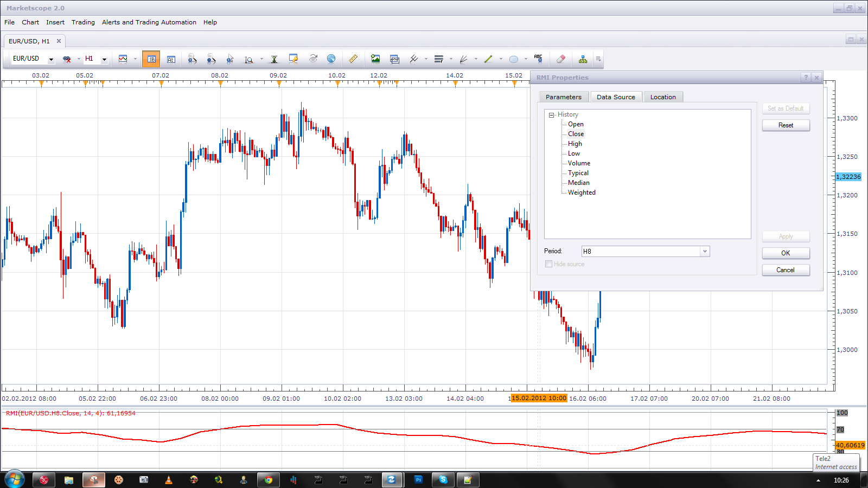Select the eraser tool in toolbar
Image resolution: width=868 pixels, height=488 pixels.
[561, 59]
